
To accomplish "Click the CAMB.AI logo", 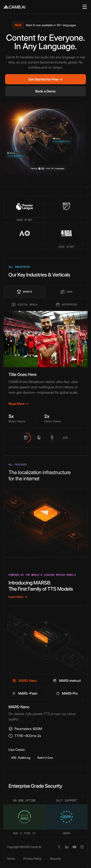I will tap(14, 7).
